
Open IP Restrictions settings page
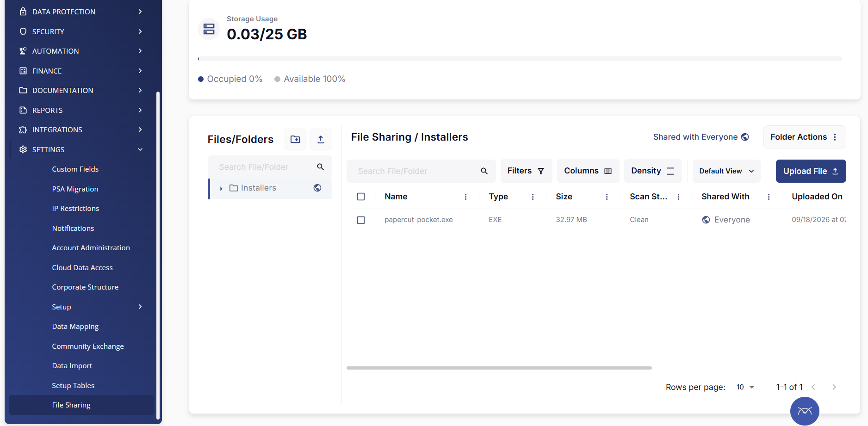[76, 209]
